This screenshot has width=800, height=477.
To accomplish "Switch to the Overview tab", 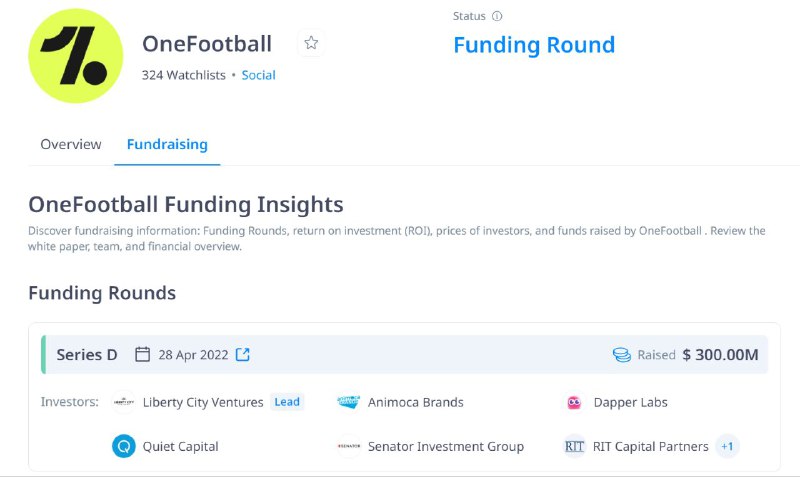I will (71, 144).
